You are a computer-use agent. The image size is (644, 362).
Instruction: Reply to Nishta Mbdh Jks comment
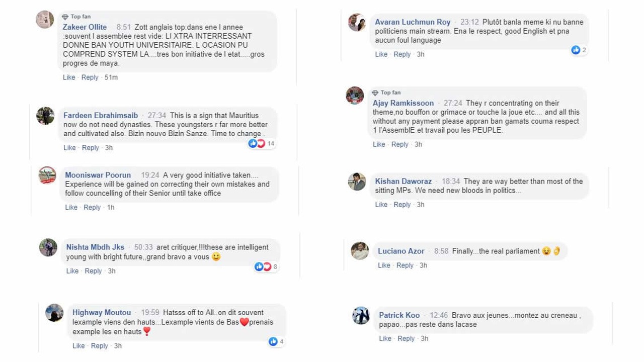coord(93,271)
